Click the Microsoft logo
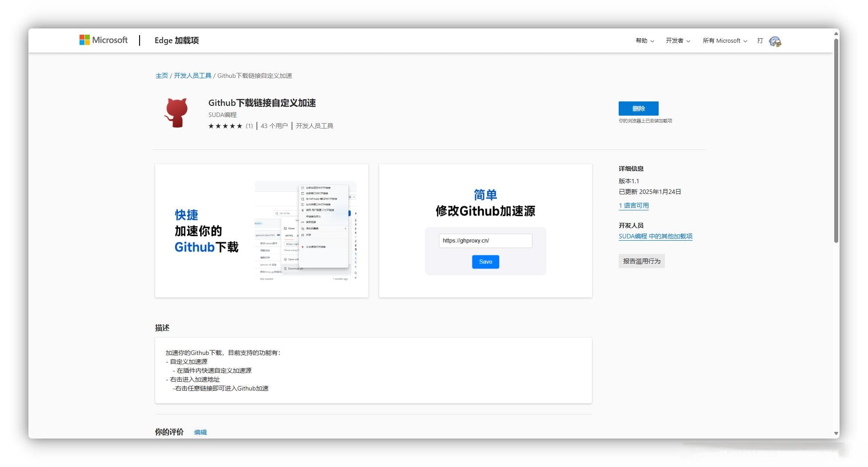This screenshot has height=467, width=868. [x=104, y=40]
